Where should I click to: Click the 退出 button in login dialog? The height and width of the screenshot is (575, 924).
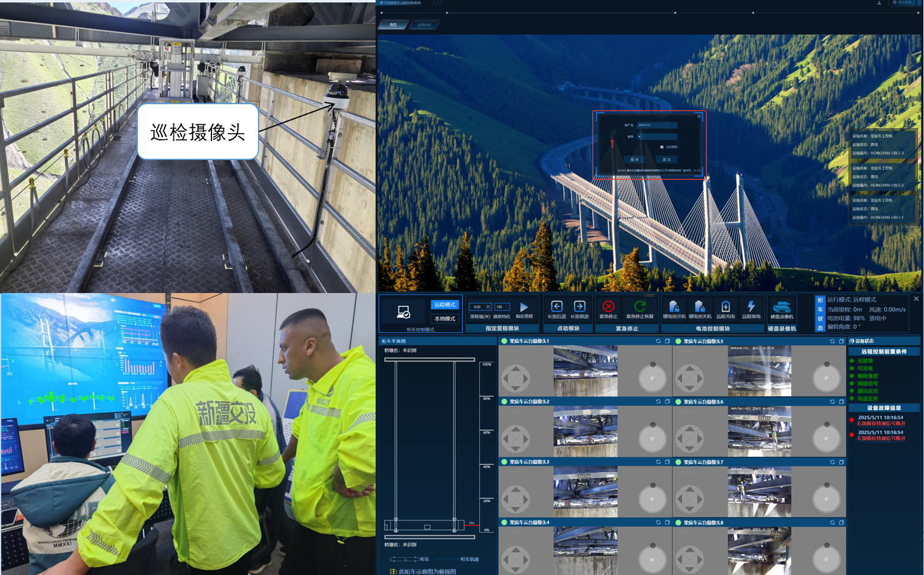click(x=667, y=159)
